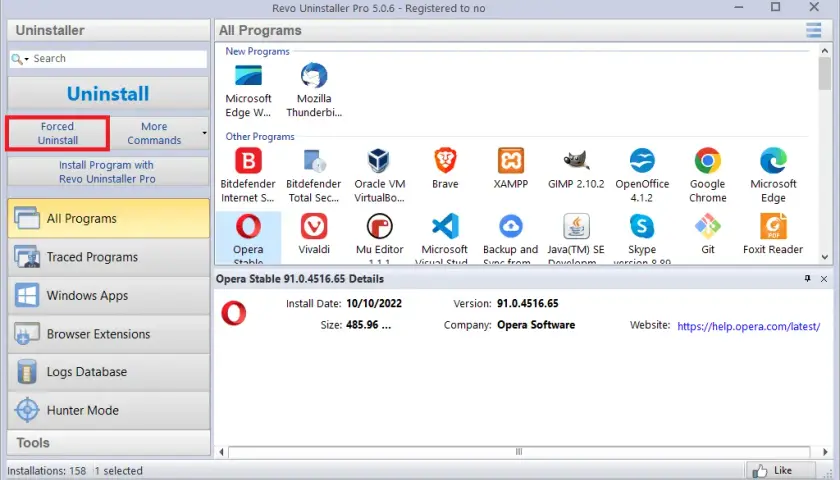Viewport: 840px width, 480px height.
Task: Select the GIMP 2.10.2 icon
Action: (x=576, y=161)
